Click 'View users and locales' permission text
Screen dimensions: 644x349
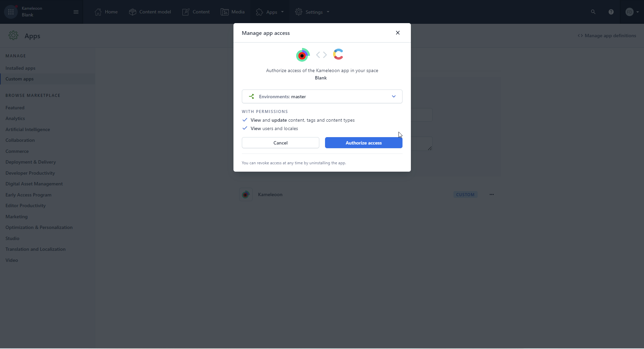click(x=274, y=128)
